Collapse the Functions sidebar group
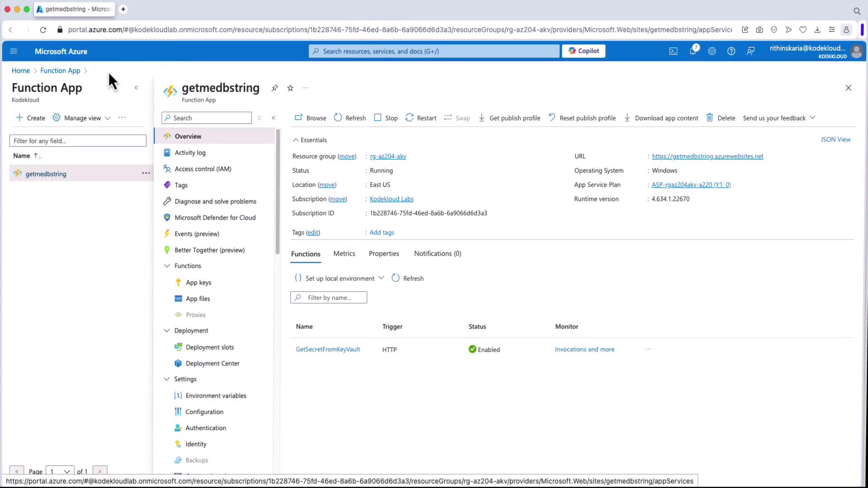868x488 pixels. click(167, 266)
